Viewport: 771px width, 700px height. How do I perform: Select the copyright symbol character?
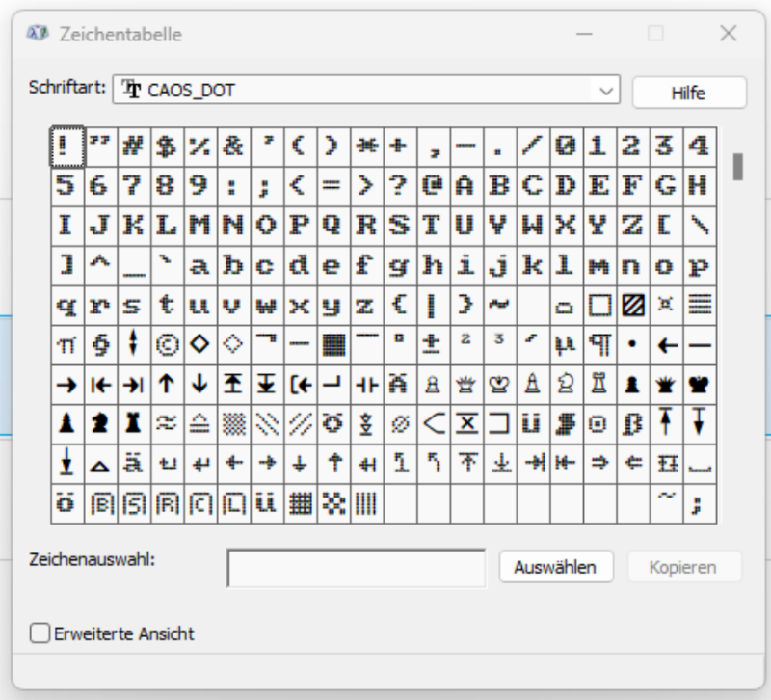point(167,344)
